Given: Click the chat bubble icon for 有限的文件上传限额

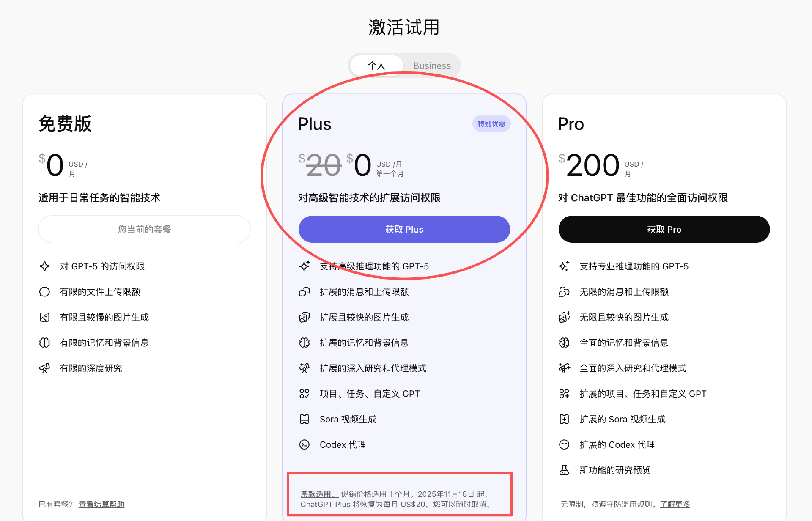Looking at the screenshot, I should click(44, 292).
